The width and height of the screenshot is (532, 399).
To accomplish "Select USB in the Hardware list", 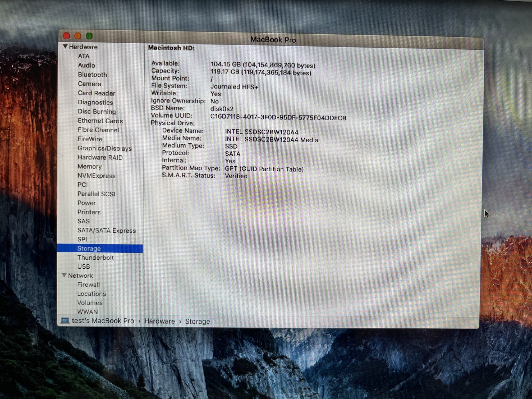I will point(83,266).
